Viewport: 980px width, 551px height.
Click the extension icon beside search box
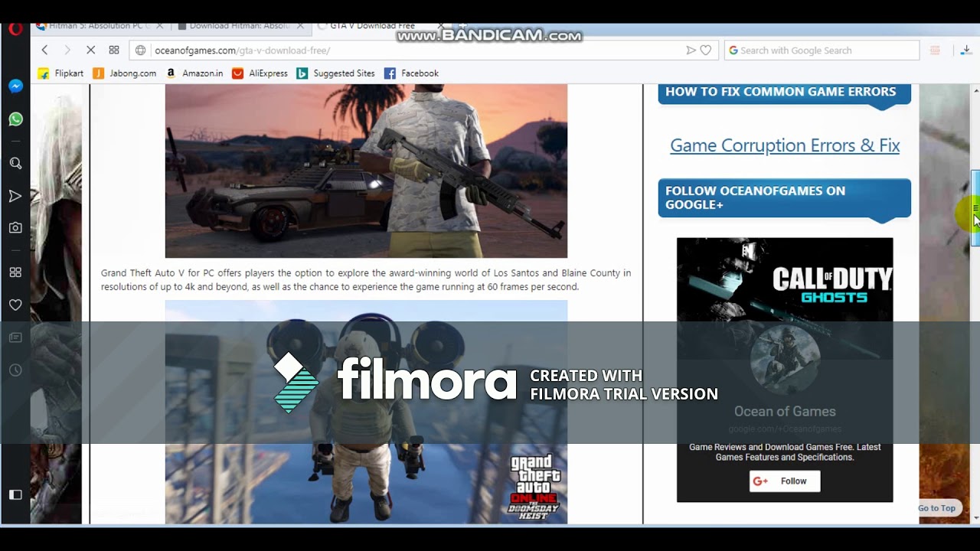(x=935, y=51)
